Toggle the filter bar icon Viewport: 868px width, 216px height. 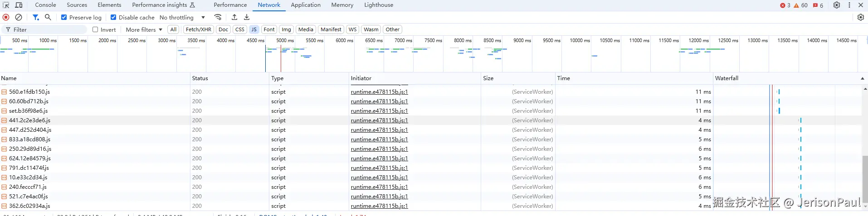pyautogui.click(x=35, y=17)
